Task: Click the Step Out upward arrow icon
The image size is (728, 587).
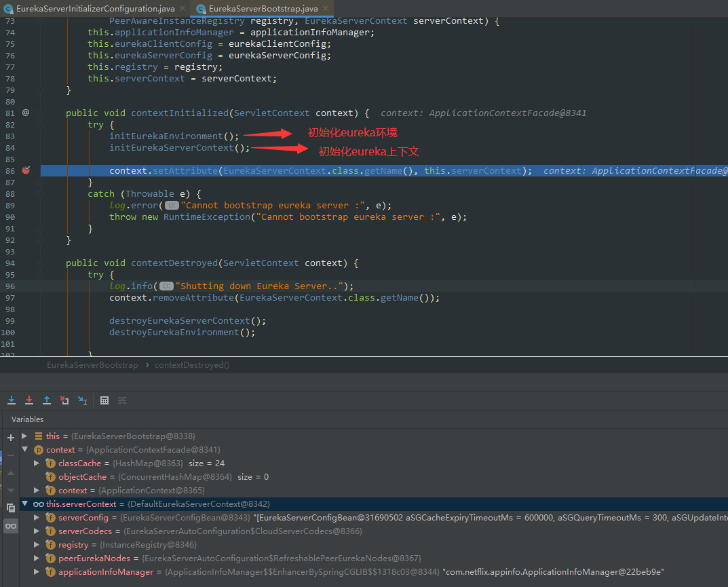Action: (47, 400)
